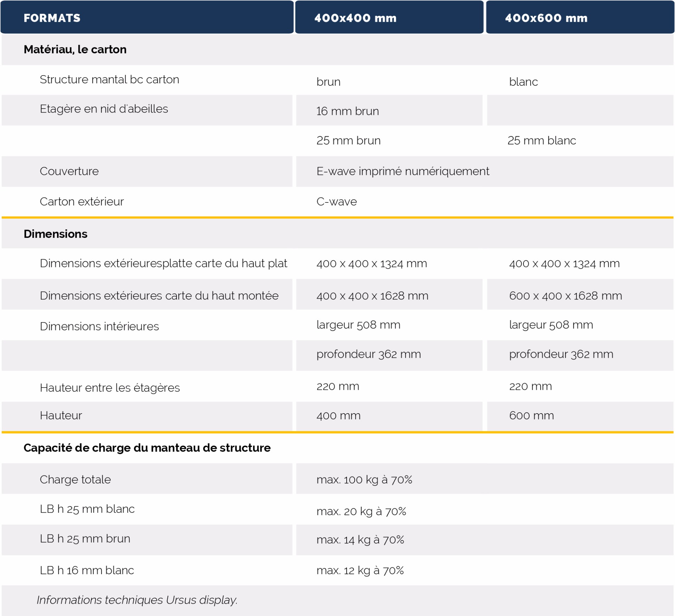Click max. 12 kg à 70% value
The image size is (675, 616).
point(360,570)
